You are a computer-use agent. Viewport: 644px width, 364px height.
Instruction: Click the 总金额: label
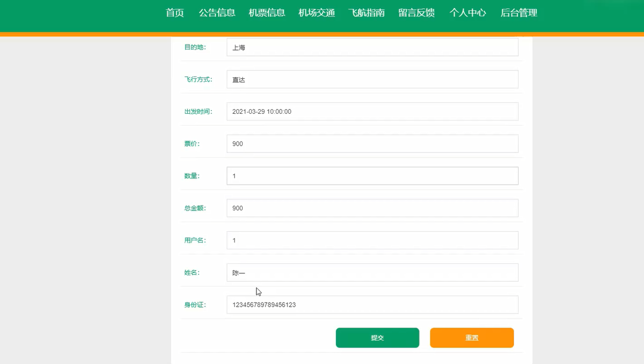tap(195, 208)
